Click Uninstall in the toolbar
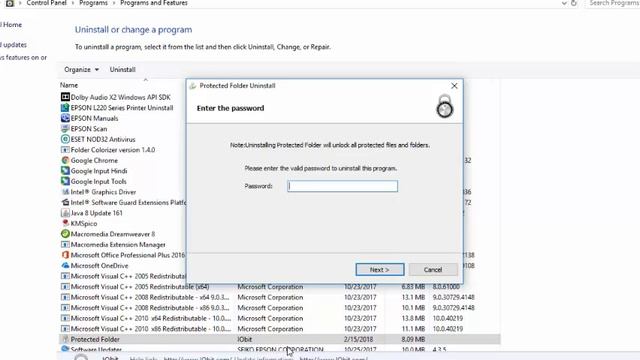This screenshot has width=640, height=360. [x=122, y=69]
